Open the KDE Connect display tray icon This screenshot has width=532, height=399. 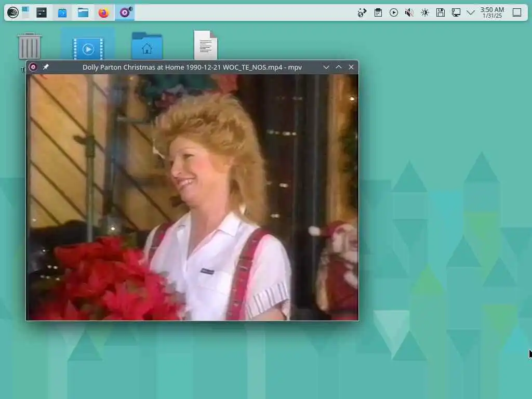[456, 12]
